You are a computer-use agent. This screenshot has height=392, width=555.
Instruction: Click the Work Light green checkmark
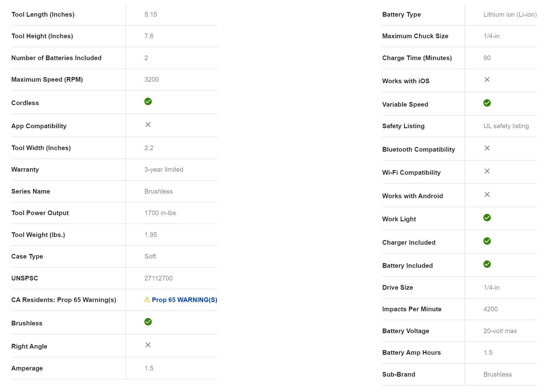(x=487, y=218)
